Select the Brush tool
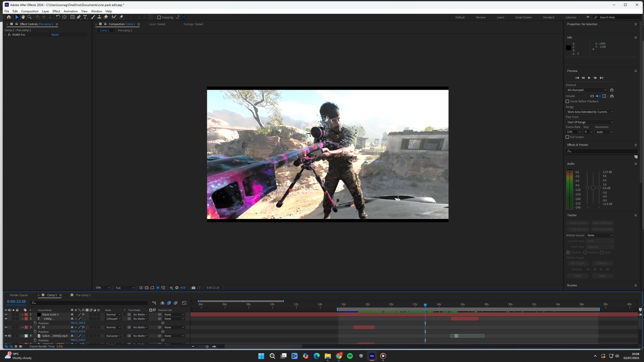This screenshot has width=644, height=362. (93, 17)
